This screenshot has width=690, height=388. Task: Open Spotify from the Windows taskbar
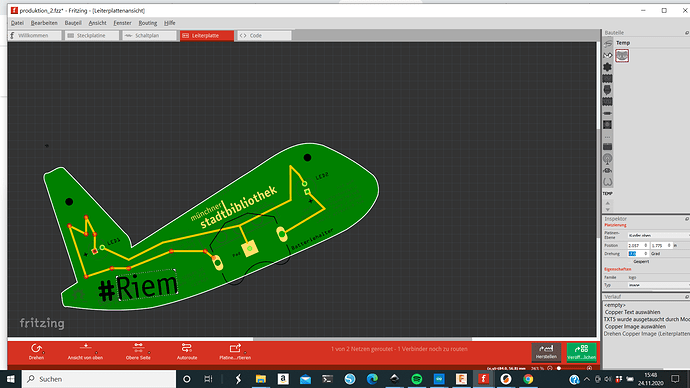[x=416, y=379]
